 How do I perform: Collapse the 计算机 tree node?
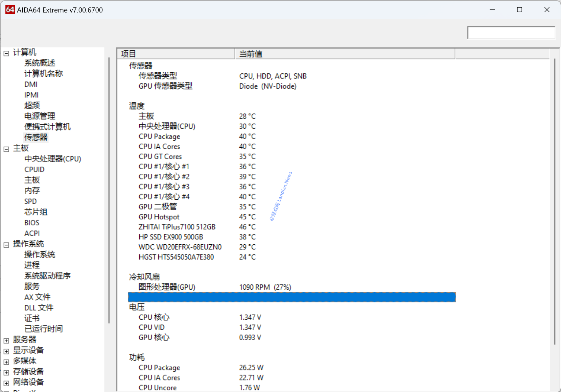6,53
